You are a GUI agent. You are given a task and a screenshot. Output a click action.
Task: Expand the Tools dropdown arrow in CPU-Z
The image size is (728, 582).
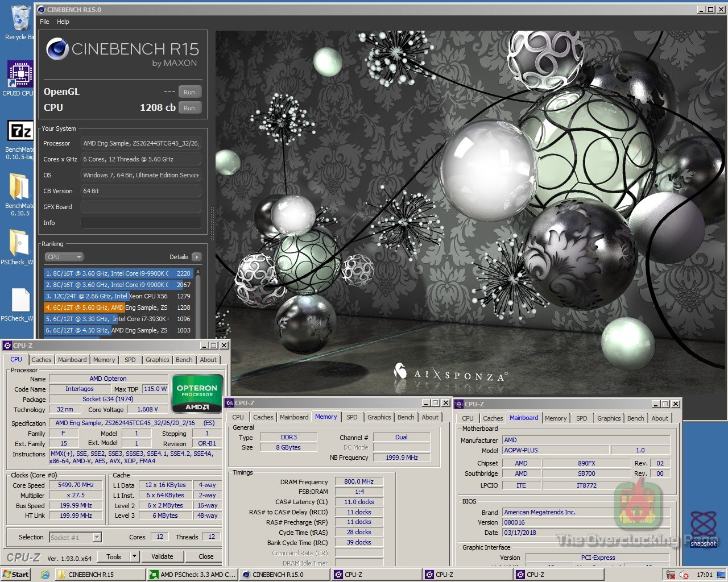135,556
